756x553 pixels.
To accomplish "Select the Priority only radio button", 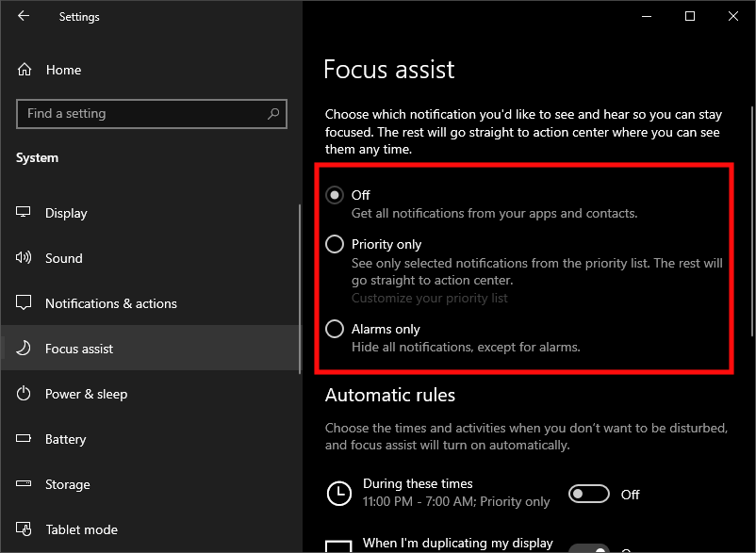I will 335,244.
